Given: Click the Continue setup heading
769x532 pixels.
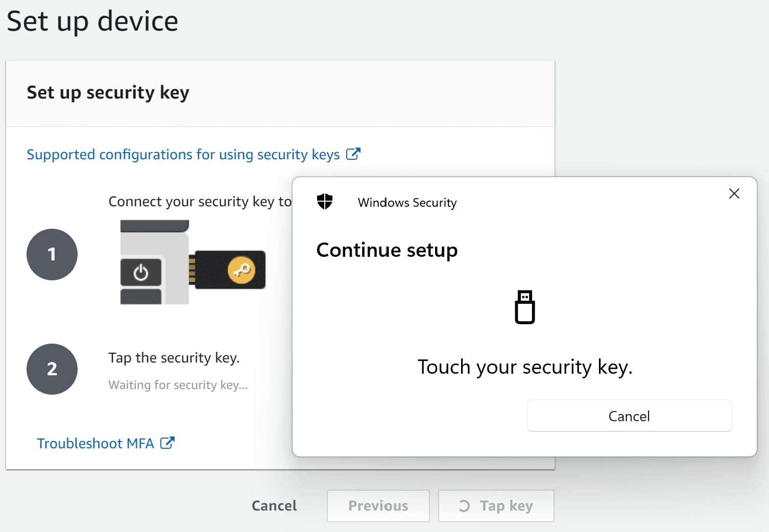Looking at the screenshot, I should [387, 250].
